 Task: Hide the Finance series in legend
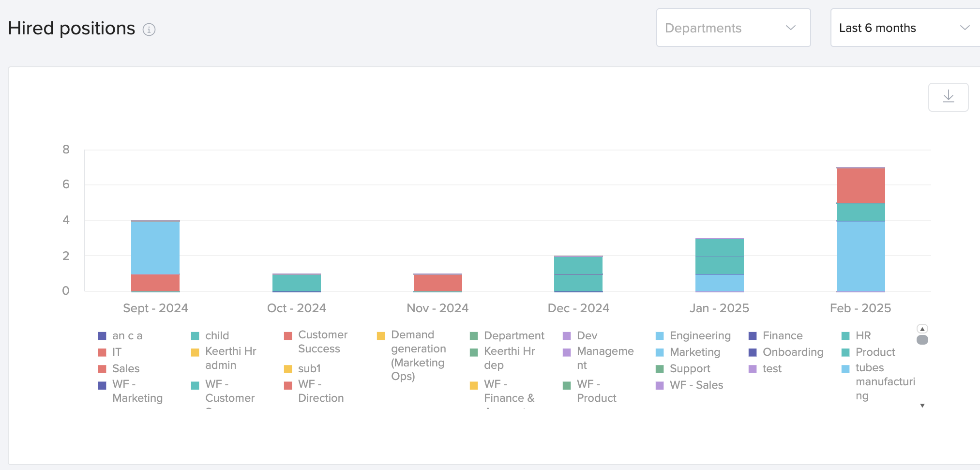pos(782,335)
